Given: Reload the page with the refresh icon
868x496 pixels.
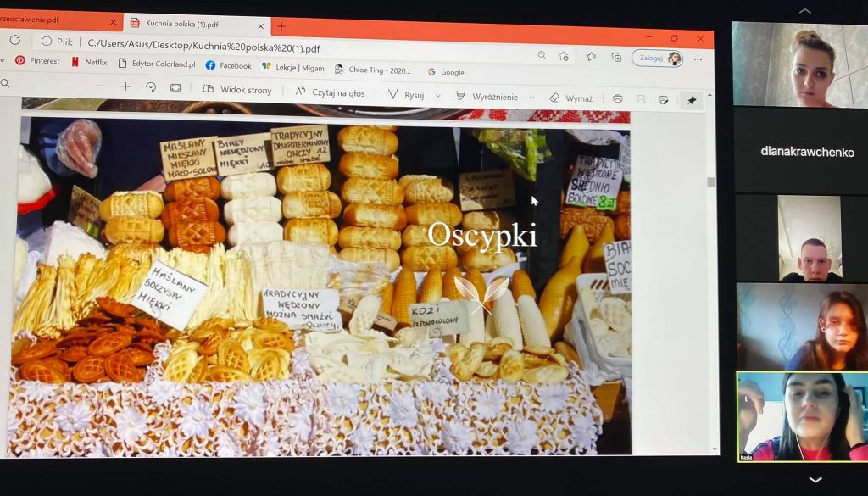Looking at the screenshot, I should point(14,40).
